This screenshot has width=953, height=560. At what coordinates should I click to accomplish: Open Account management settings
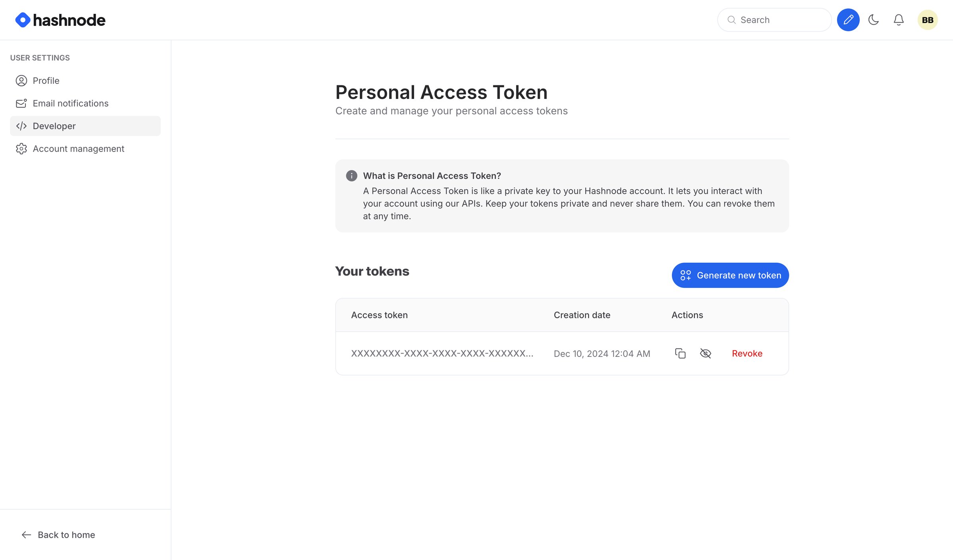pos(85,148)
